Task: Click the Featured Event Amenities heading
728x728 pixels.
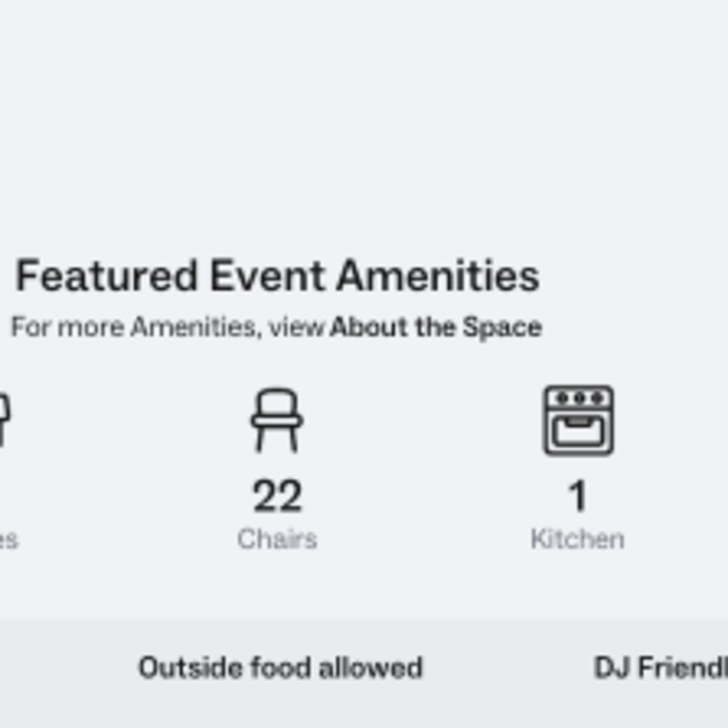Action: click(x=277, y=276)
